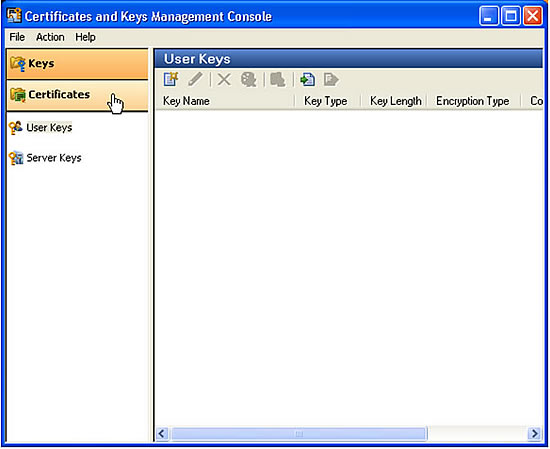The height and width of the screenshot is (449, 550).
Task: Click the grayed Export key toolbar icon
Action: point(331,80)
